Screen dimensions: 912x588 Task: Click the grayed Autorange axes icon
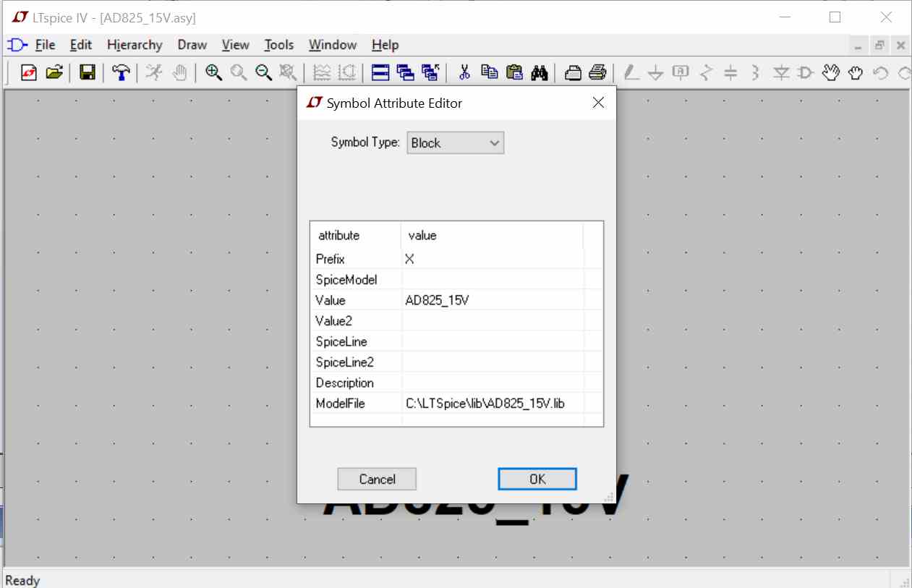(x=348, y=72)
